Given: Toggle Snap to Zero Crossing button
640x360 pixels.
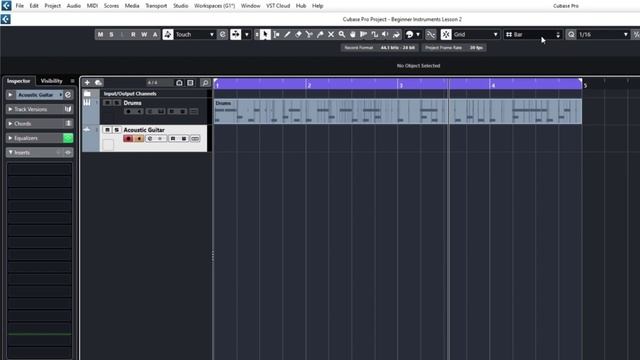Looking at the screenshot, I should [x=430, y=35].
